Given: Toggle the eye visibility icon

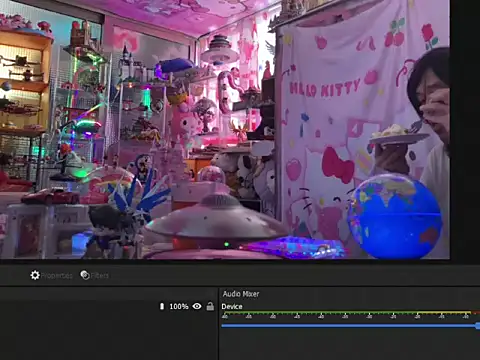Looking at the screenshot, I should click(197, 306).
